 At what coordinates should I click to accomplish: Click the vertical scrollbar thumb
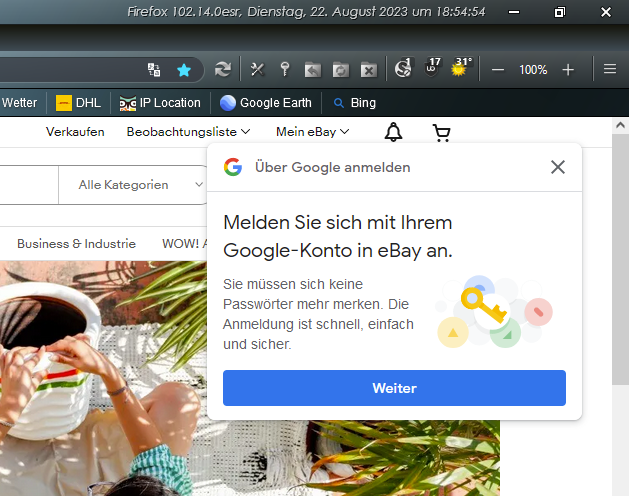pyautogui.click(x=620, y=260)
